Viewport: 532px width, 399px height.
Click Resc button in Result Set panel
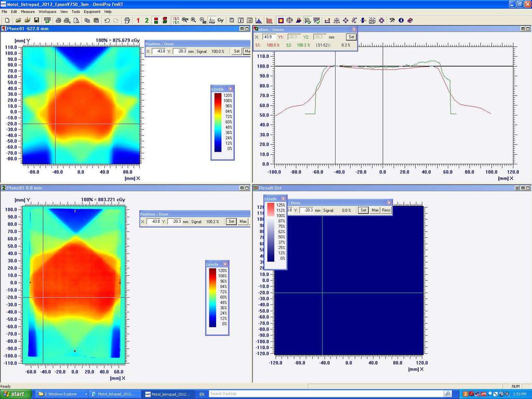pyautogui.click(x=386, y=210)
